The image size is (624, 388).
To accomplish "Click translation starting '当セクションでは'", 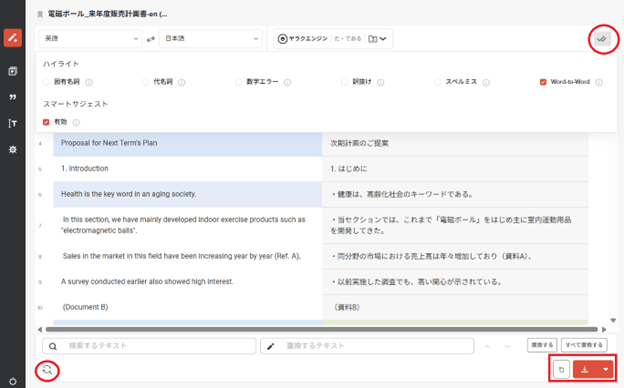I will click(451, 225).
